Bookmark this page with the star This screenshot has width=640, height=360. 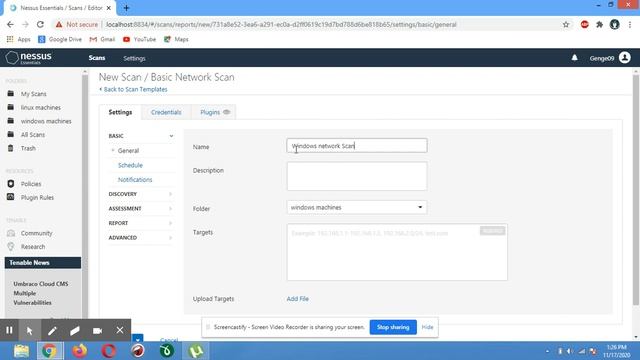(566, 24)
